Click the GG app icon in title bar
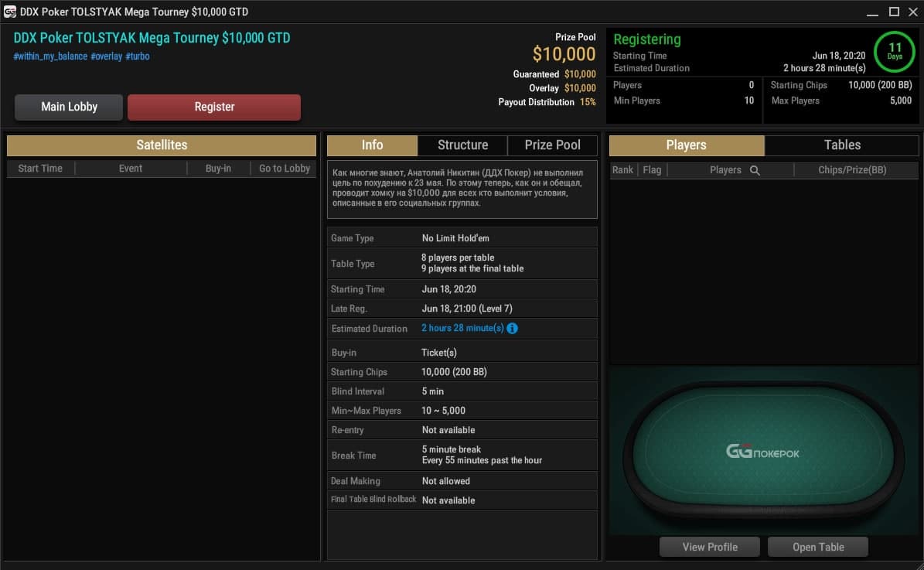 (x=9, y=12)
